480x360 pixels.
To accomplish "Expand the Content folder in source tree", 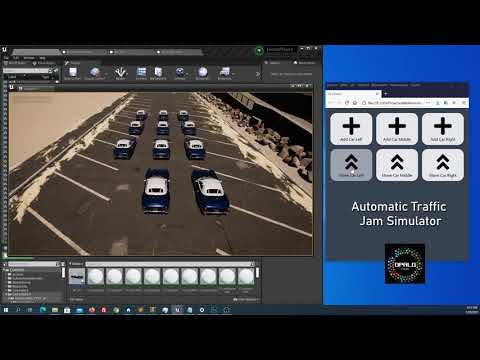I will point(5,270).
